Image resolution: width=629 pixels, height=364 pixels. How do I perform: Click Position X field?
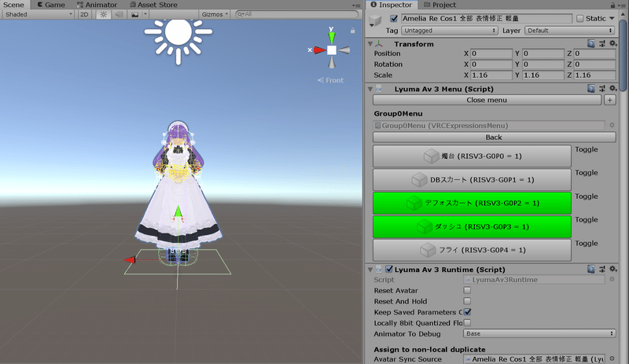point(491,53)
